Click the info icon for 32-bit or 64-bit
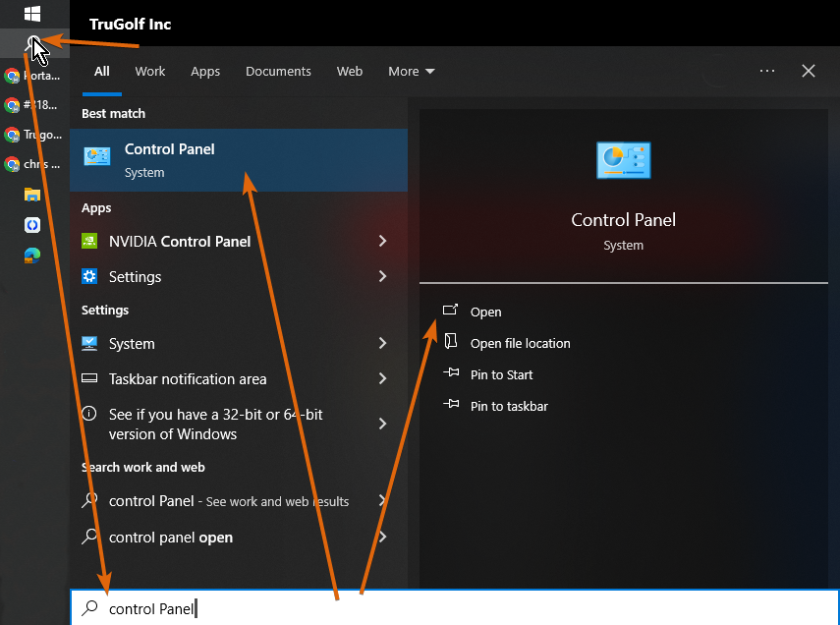The image size is (840, 625). click(89, 414)
